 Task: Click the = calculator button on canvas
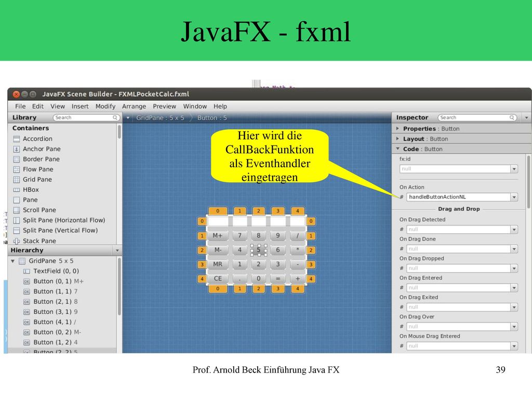click(278, 278)
